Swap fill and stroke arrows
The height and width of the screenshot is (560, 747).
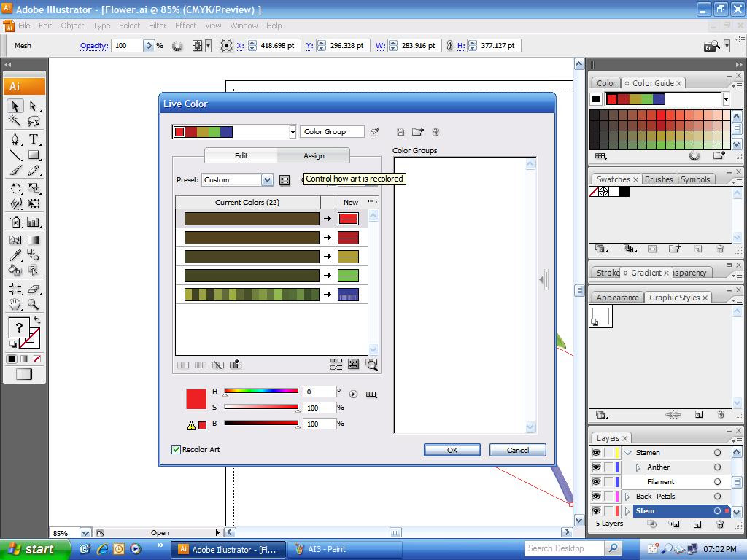point(37,320)
